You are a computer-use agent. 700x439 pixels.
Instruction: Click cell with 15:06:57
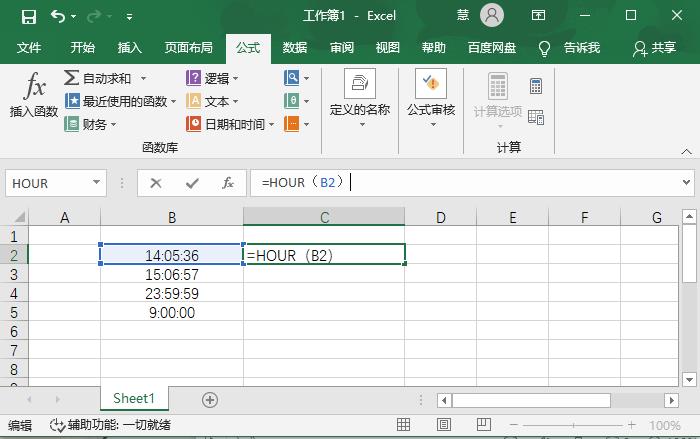click(x=172, y=275)
